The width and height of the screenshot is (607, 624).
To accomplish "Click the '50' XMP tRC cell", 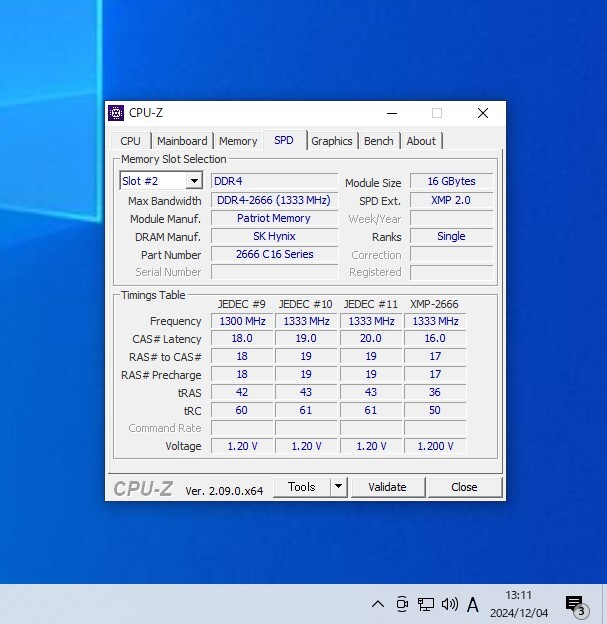I will [x=435, y=410].
